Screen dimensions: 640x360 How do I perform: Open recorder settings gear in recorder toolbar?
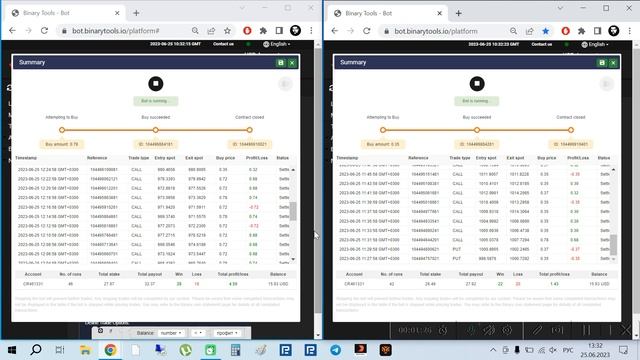click(x=507, y=330)
